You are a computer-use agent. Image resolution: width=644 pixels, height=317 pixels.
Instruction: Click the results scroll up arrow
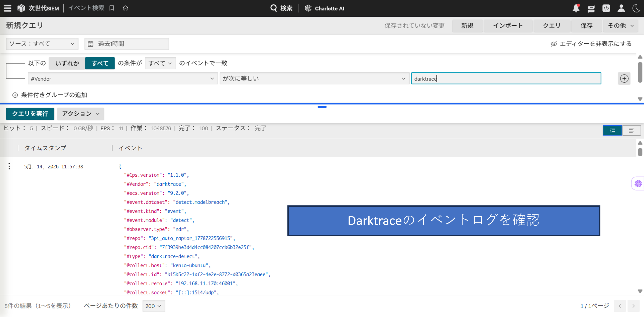point(640,143)
